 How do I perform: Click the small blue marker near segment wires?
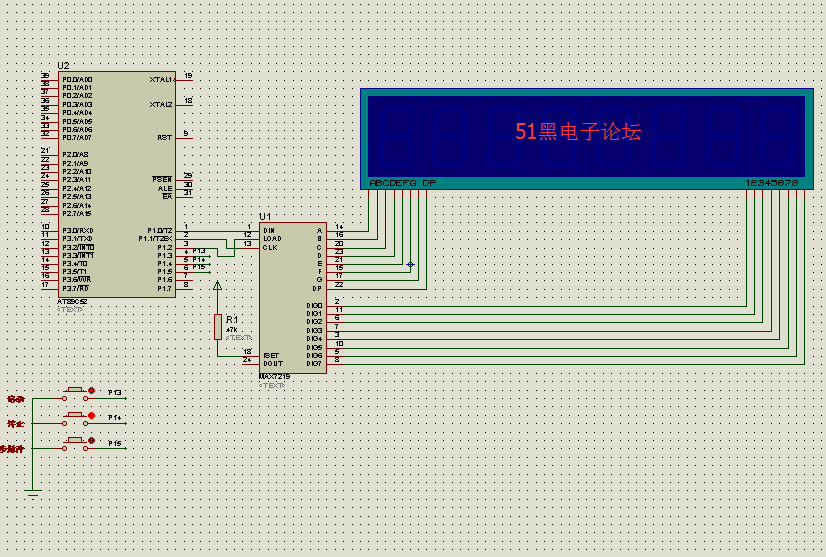coord(410,264)
